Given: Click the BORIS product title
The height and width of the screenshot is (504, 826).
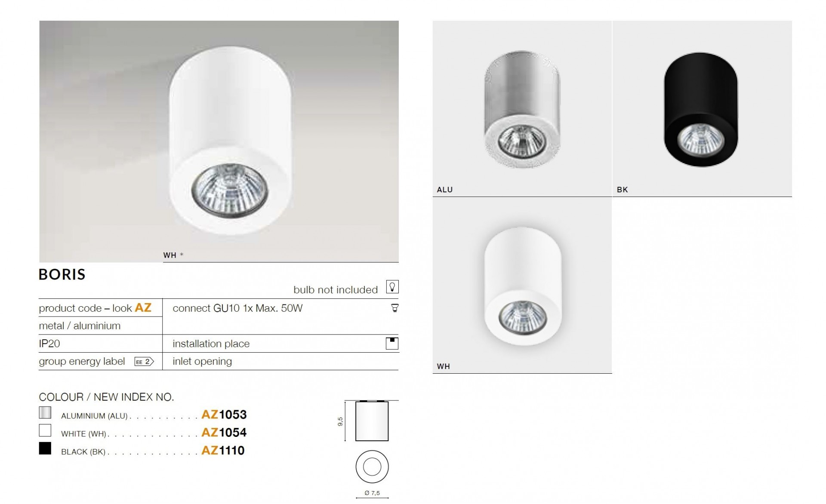Looking at the screenshot, I should (62, 274).
